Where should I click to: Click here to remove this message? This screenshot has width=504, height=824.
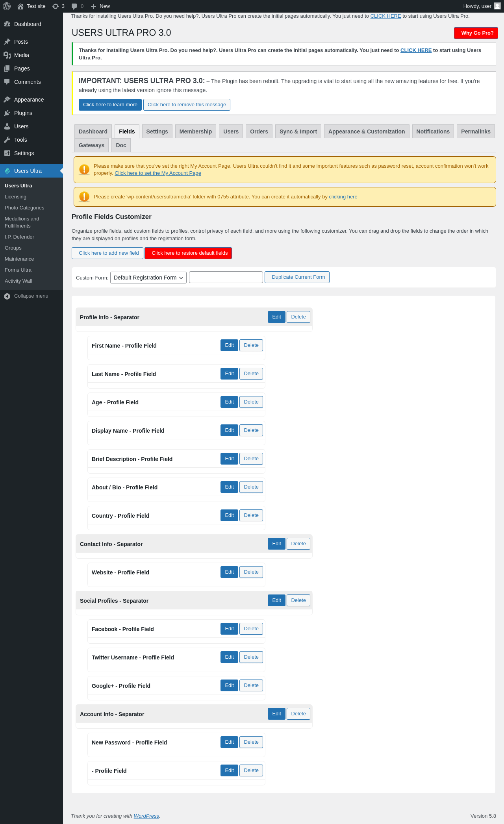(187, 105)
